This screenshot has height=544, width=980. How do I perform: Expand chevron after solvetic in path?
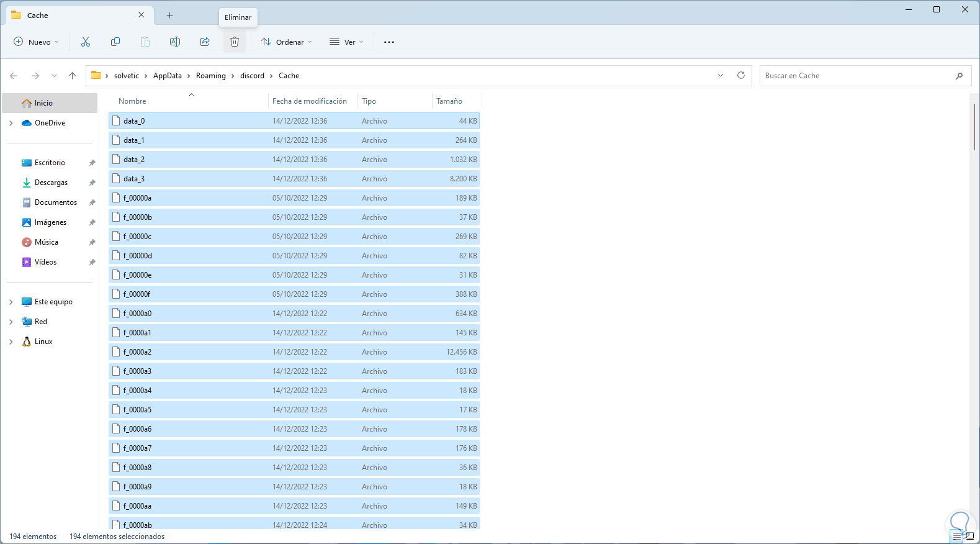[146, 76]
